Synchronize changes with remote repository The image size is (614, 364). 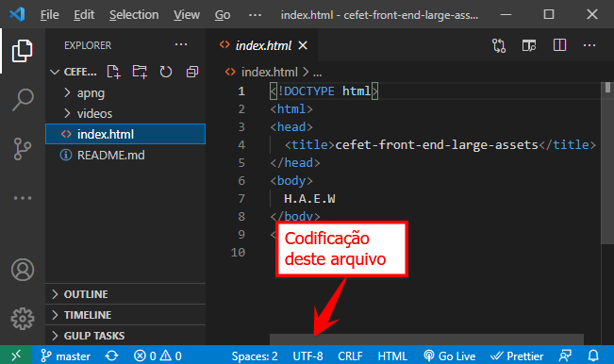[x=111, y=356]
